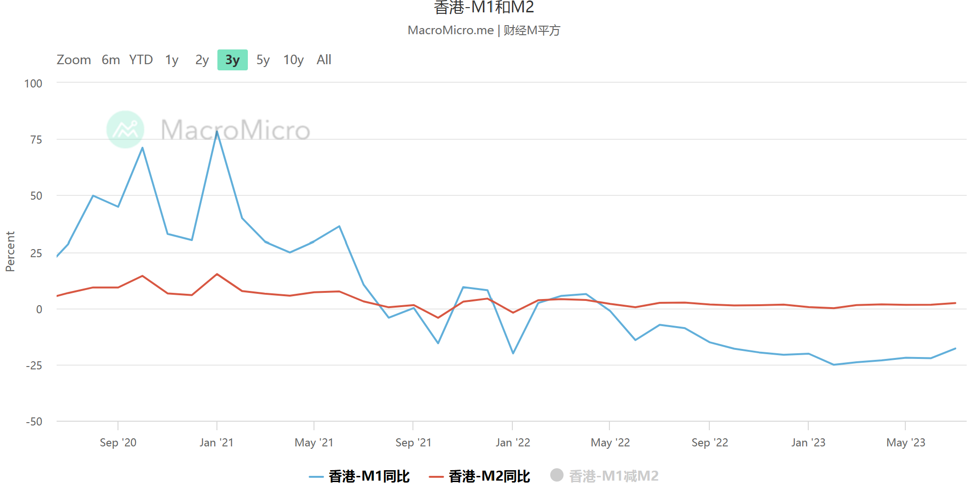Click the blue M1 peak after Sep '20
This screenshot has width=980, height=483.
coord(142,148)
